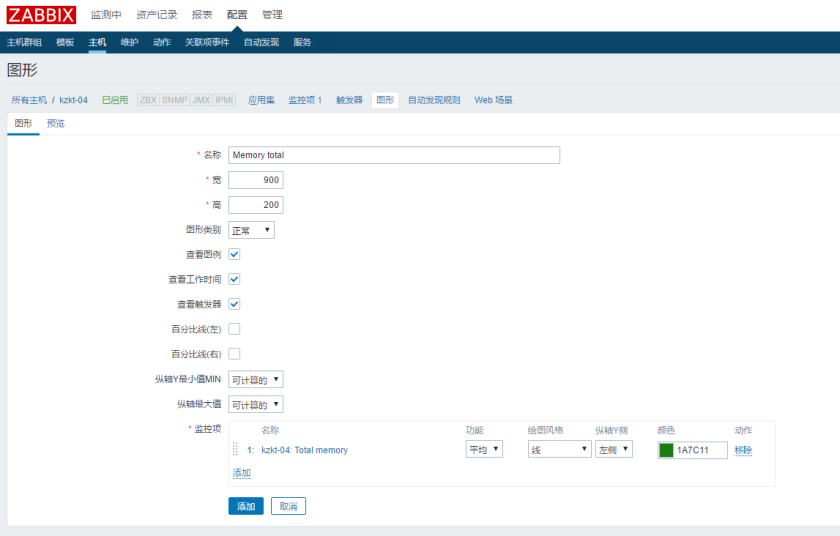Screen dimensions: 840x536
Task: Open the 纵轴最大值 dropdown
Action: click(x=256, y=404)
